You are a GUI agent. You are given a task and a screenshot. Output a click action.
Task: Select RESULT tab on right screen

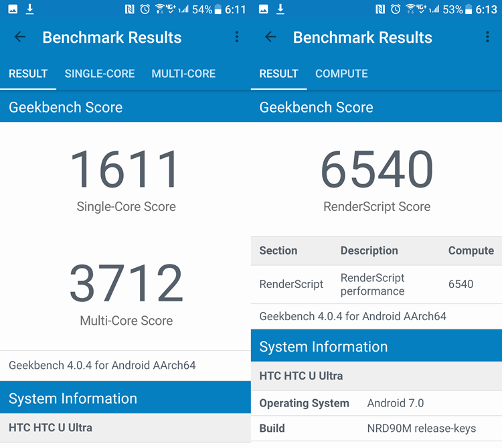pyautogui.click(x=278, y=74)
